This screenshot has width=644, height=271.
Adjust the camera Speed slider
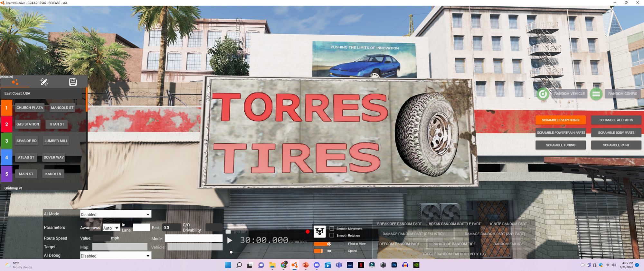329,251
